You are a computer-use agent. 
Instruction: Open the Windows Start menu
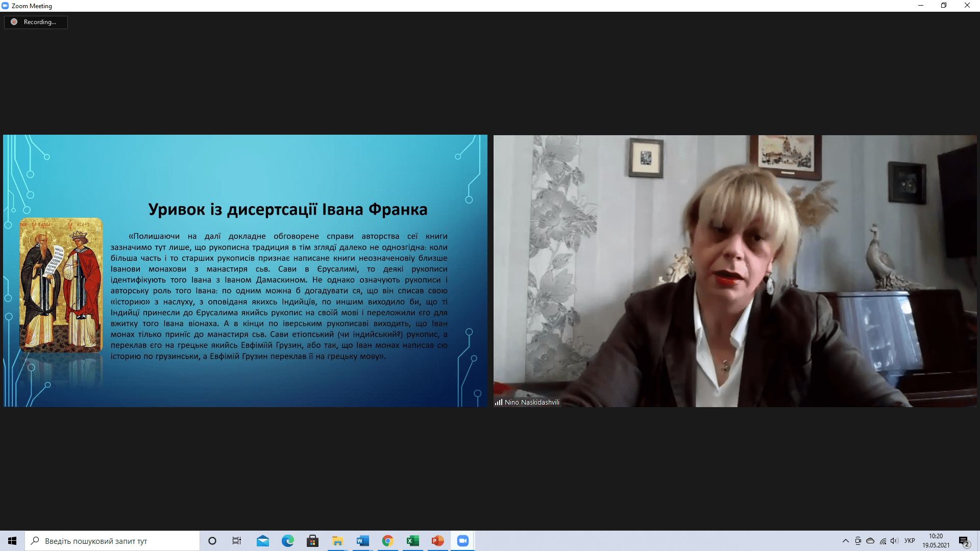(12, 541)
